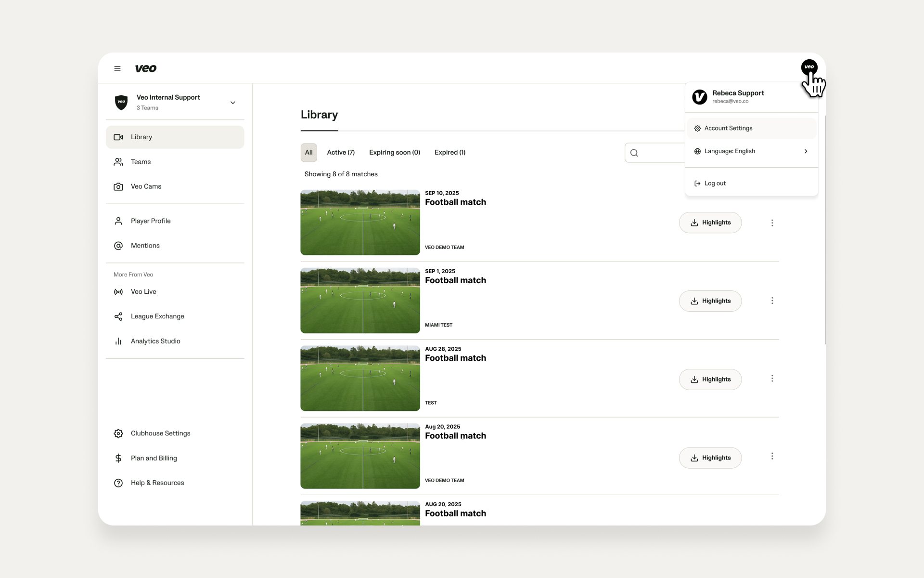Open the hamburger menu icon
Image resolution: width=924 pixels, height=578 pixels.
[117, 68]
